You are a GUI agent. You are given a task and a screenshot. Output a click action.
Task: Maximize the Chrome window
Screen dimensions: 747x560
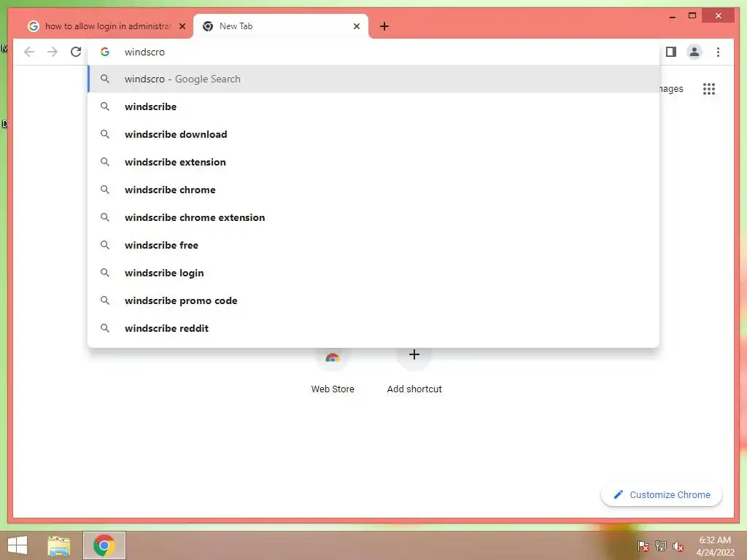(692, 16)
